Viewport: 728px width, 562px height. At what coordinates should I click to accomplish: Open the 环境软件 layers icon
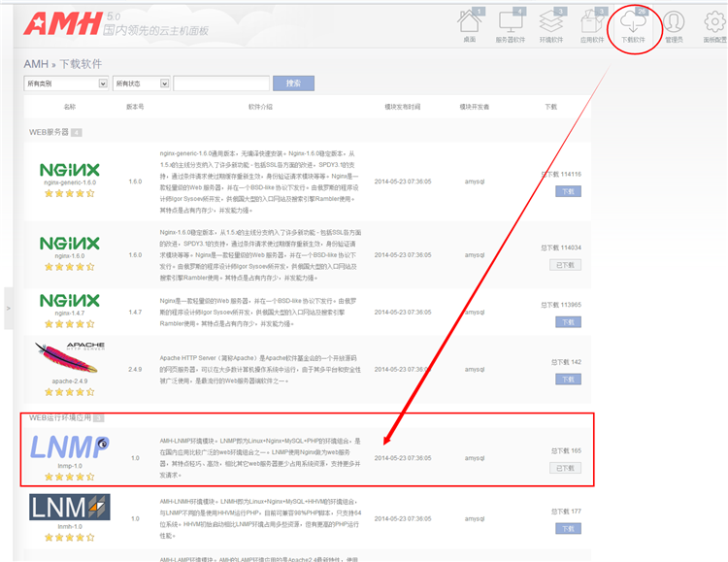tap(551, 22)
